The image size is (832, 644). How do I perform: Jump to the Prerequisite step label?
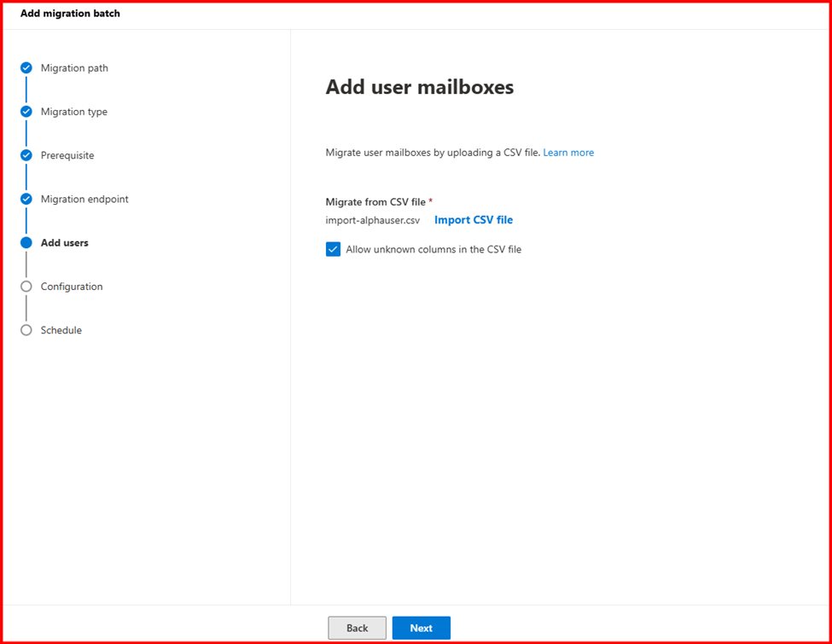pos(67,155)
